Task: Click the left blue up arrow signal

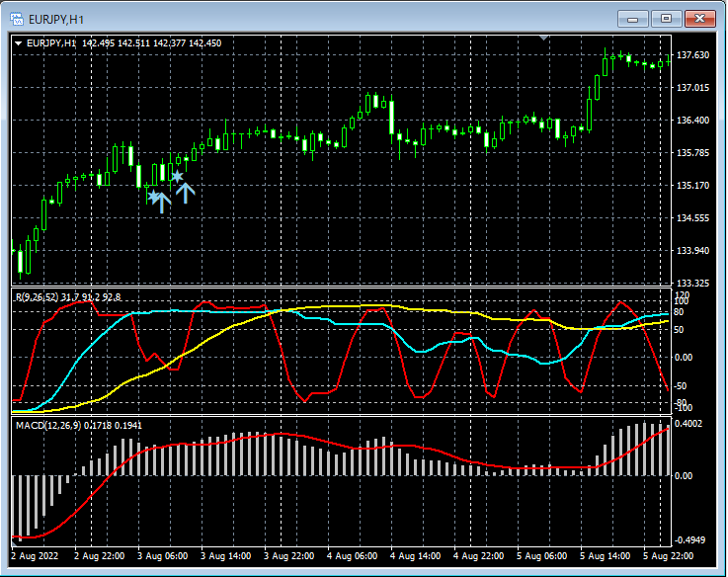Action: 163,204
